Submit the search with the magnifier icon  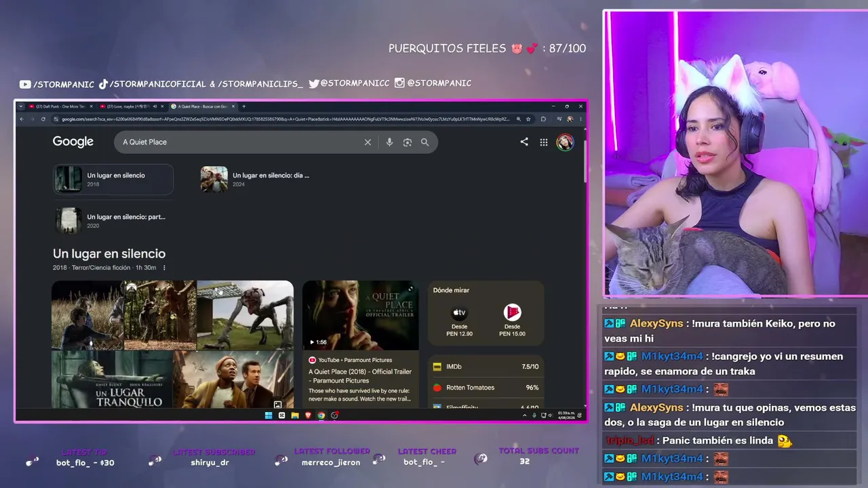point(425,142)
